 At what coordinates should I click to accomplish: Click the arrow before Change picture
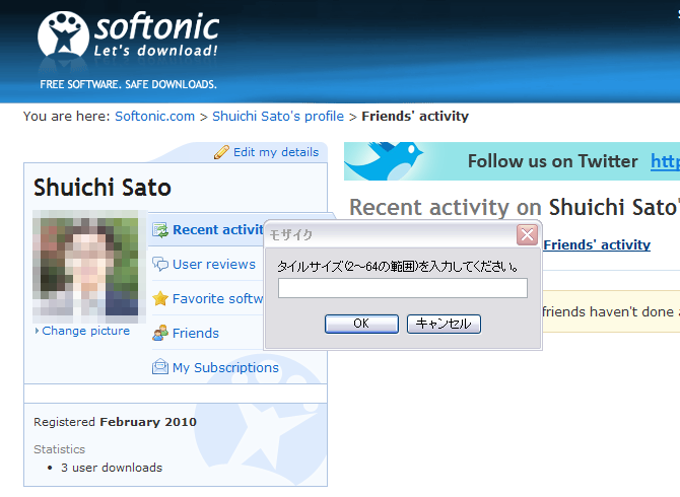point(37,331)
